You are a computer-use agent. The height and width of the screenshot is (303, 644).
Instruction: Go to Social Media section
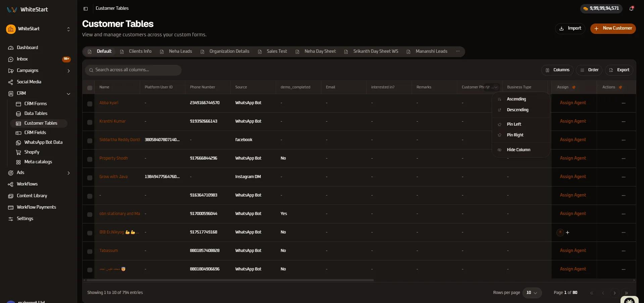[x=29, y=82]
